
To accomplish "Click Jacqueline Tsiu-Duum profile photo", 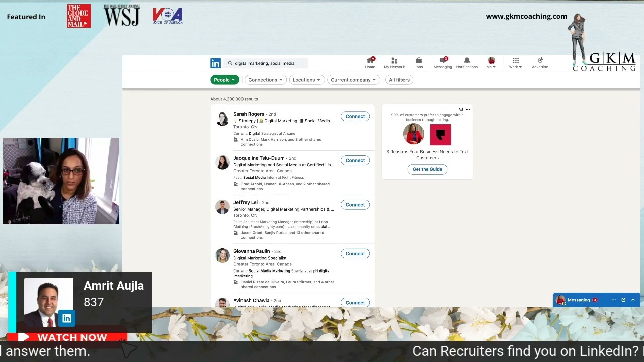I will click(x=222, y=162).
